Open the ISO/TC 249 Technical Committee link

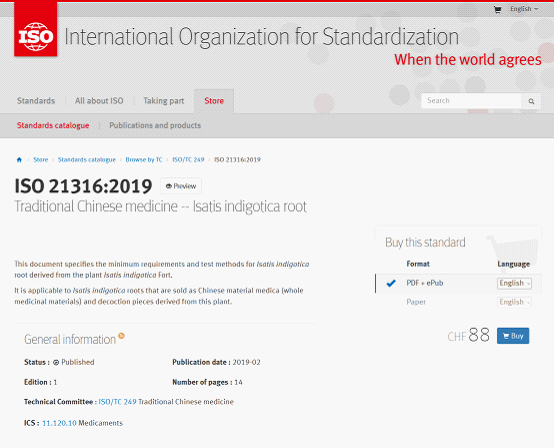click(117, 402)
